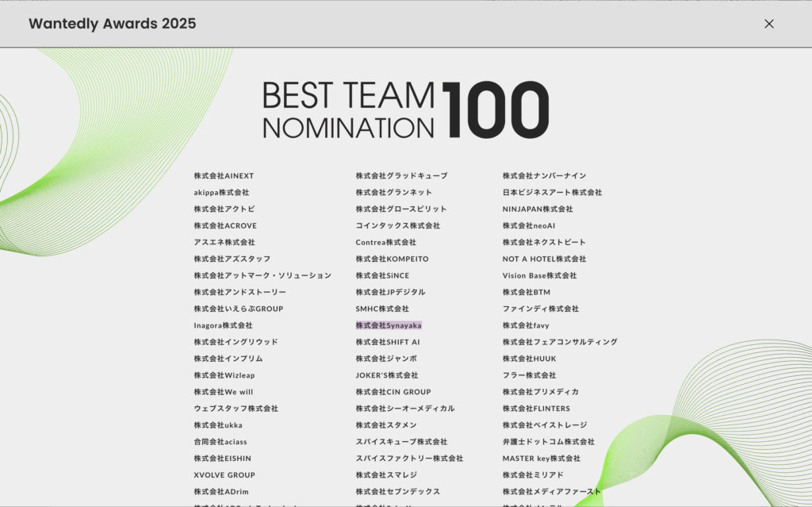This screenshot has width=812, height=507.
Task: Select 株式会社グラッドキューブ nominee name
Action: click(401, 175)
